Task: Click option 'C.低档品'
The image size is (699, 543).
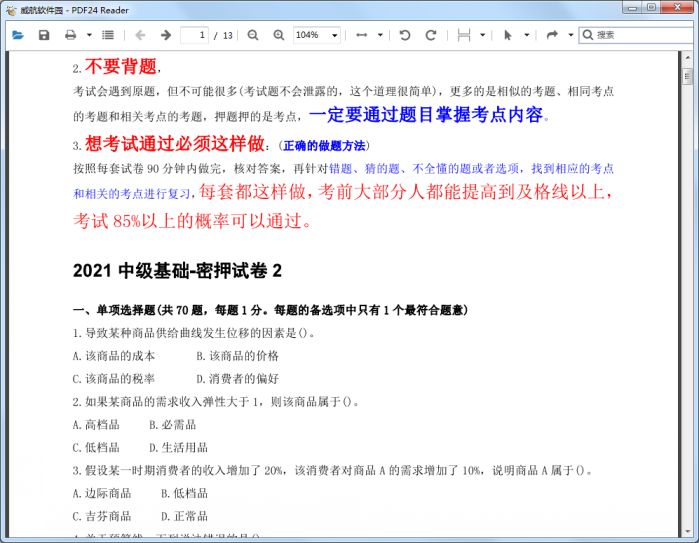Action: point(96,448)
